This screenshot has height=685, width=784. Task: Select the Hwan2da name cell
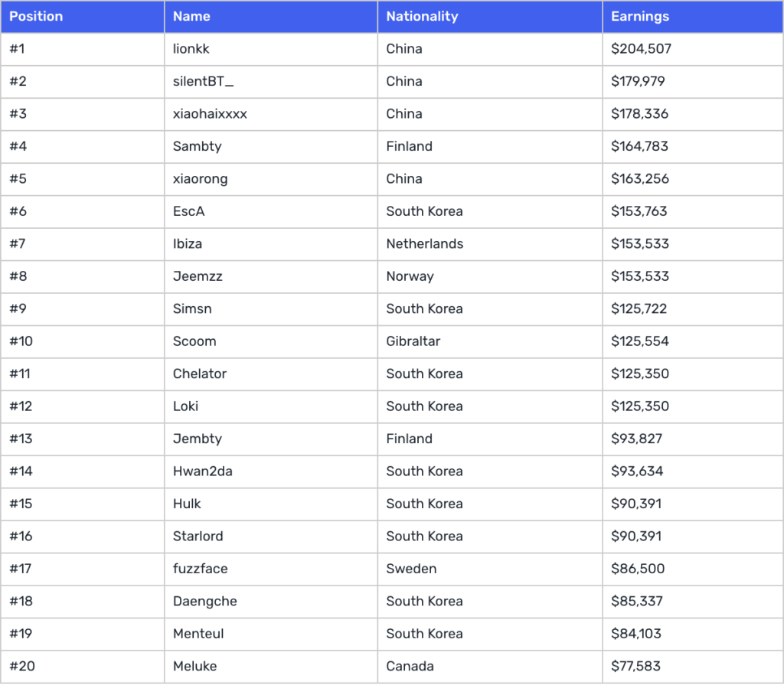click(202, 471)
